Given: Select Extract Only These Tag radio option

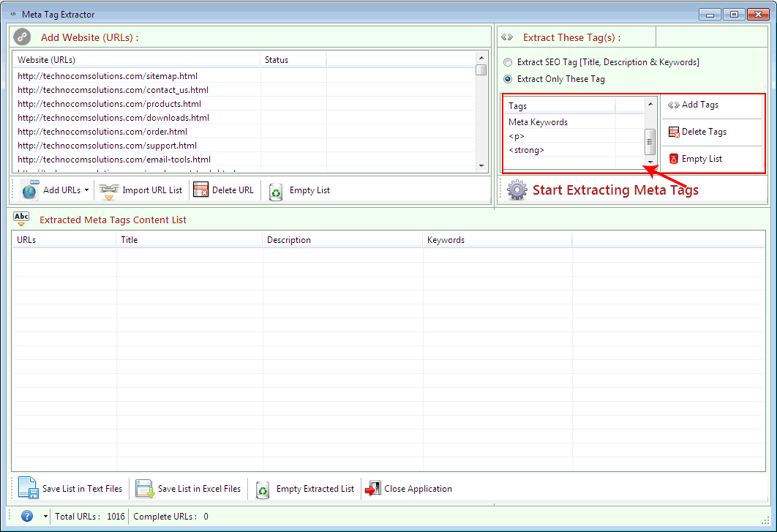Looking at the screenshot, I should (508, 79).
